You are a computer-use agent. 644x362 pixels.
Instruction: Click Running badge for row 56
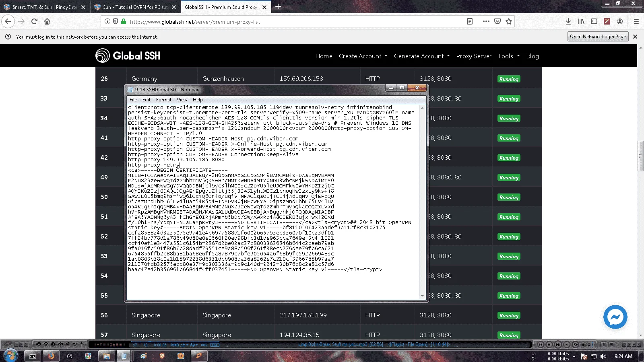point(509,316)
